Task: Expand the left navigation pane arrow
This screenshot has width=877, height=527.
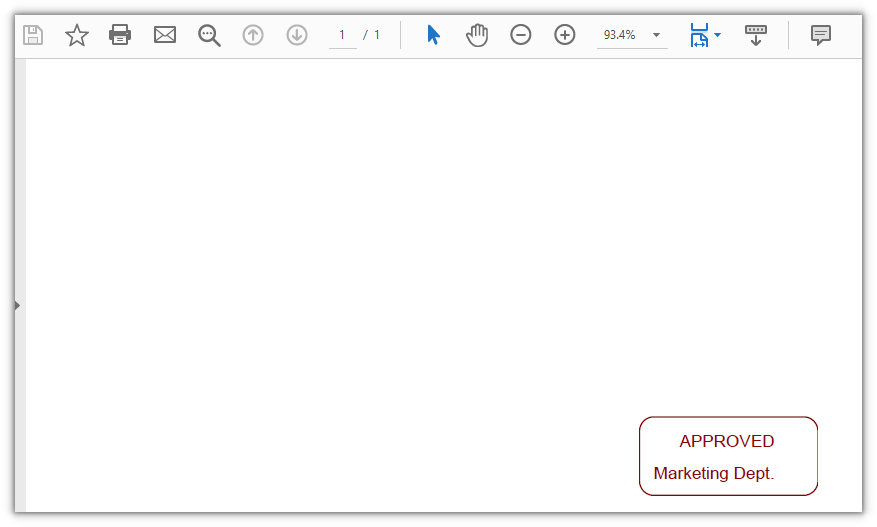Action: tap(18, 305)
